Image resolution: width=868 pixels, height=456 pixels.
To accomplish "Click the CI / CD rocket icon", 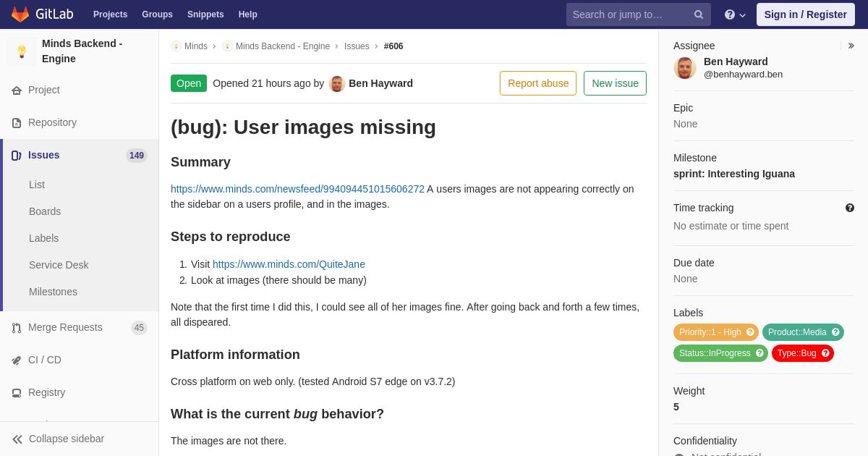I will [17, 360].
